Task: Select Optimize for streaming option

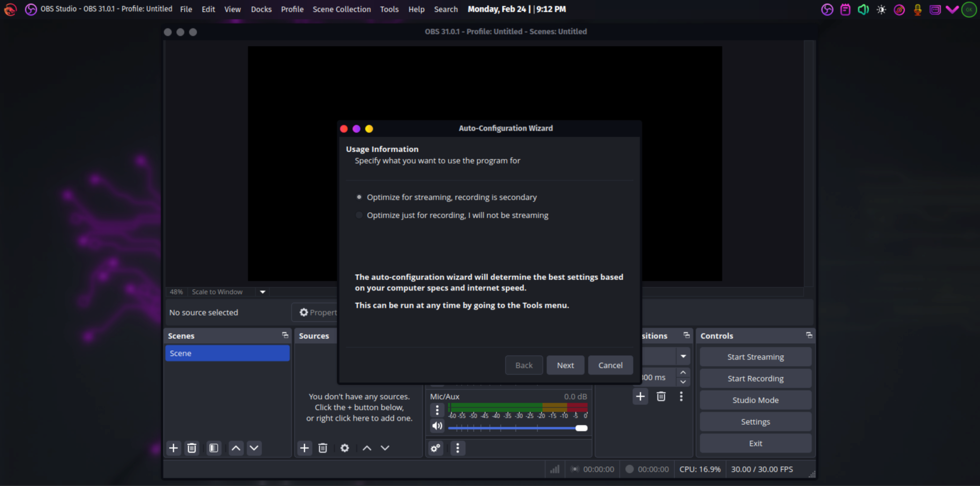Action: click(358, 197)
